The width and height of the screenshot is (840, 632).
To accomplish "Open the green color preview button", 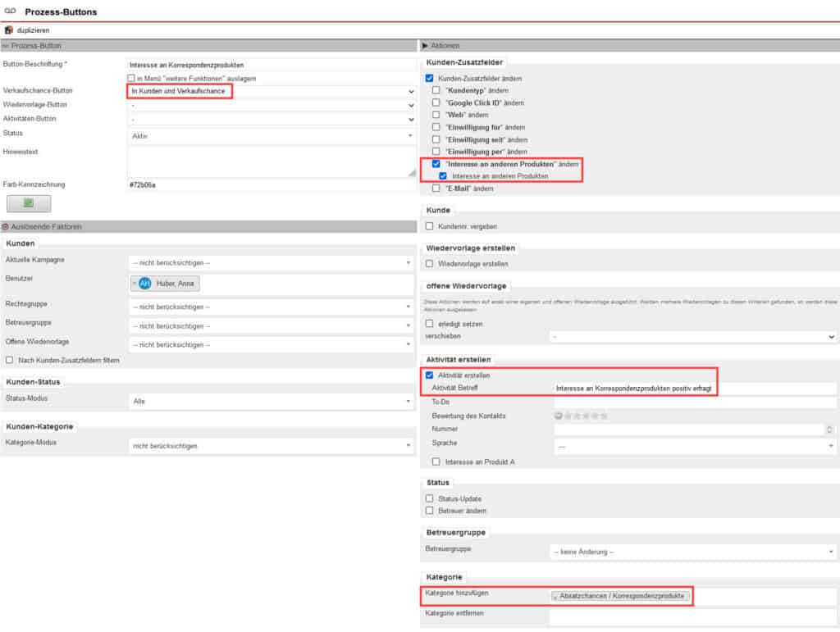I will [29, 203].
